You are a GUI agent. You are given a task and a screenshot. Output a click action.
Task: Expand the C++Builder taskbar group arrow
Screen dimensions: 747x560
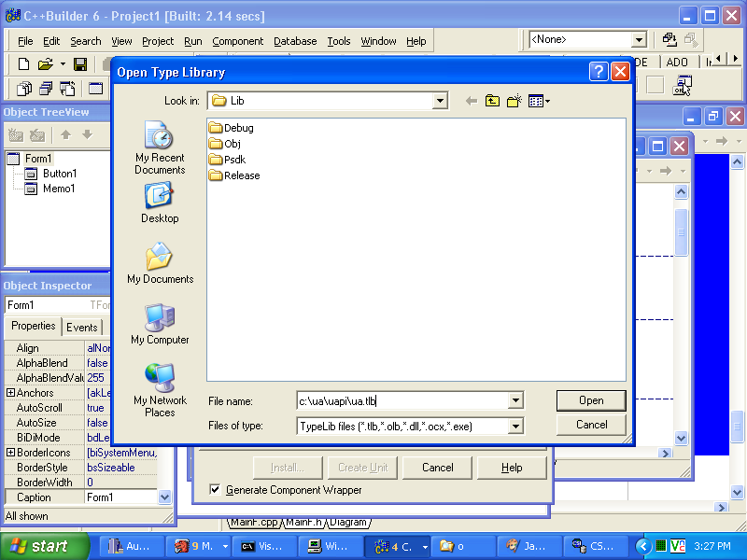coord(425,547)
